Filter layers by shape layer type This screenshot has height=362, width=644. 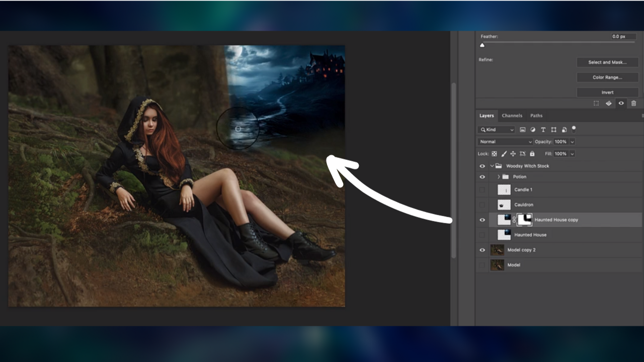click(x=554, y=130)
